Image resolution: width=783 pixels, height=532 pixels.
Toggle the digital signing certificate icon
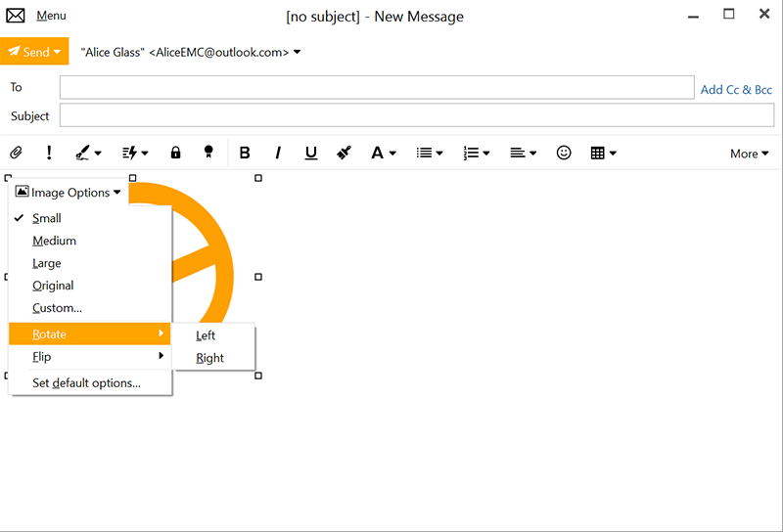208,153
